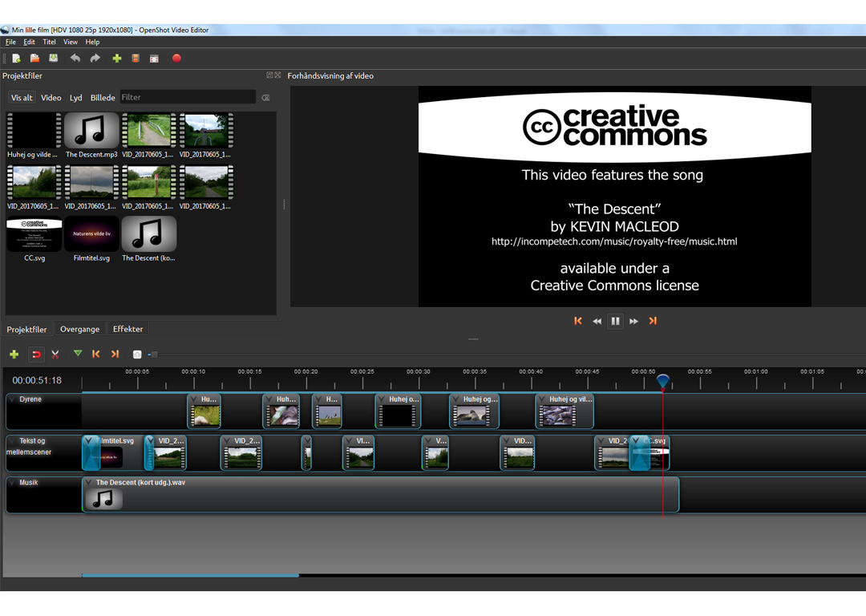Open the Choose Profile filmstrip icon
The height and width of the screenshot is (616, 866).
tap(136, 59)
